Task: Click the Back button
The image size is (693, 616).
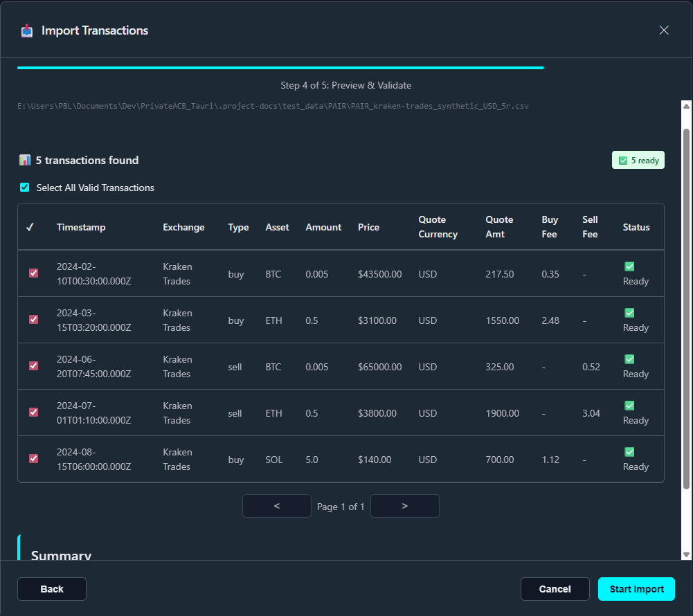Action: click(x=52, y=589)
